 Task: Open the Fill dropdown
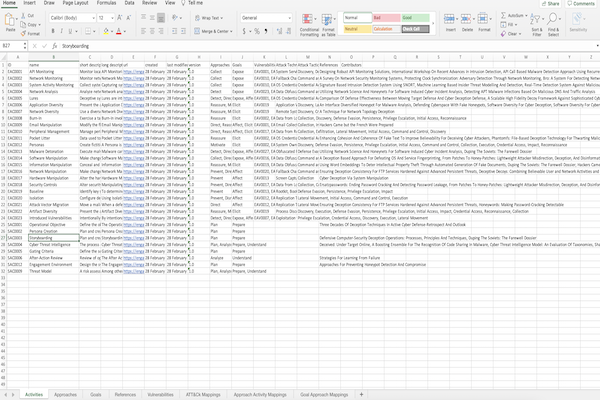coord(509,24)
